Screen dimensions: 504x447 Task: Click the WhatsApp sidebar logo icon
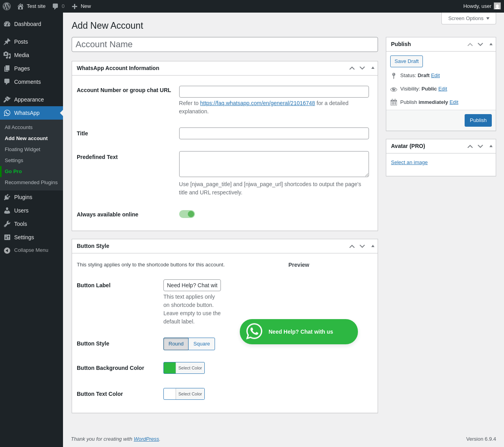(7, 113)
